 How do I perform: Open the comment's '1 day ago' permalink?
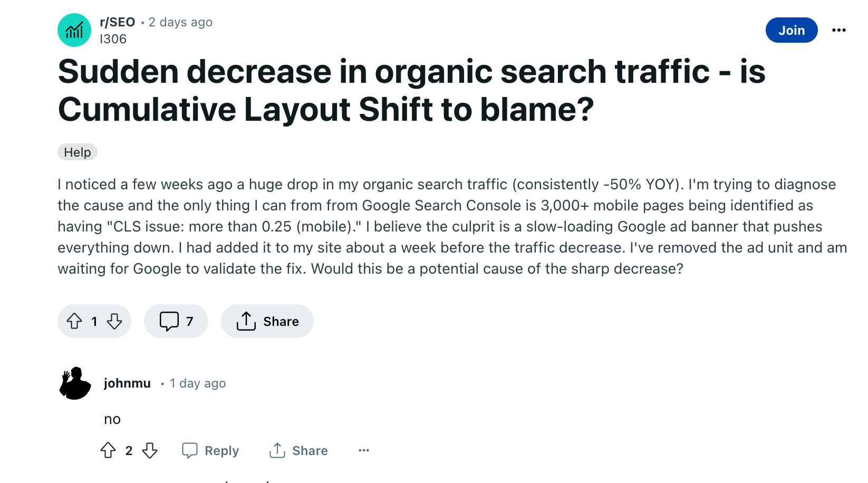click(198, 383)
